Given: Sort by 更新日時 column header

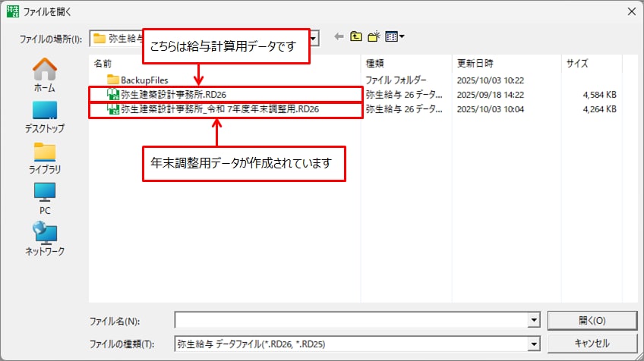Looking at the screenshot, I should click(x=475, y=64).
